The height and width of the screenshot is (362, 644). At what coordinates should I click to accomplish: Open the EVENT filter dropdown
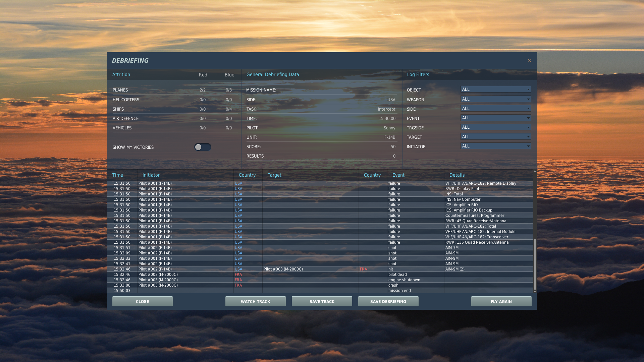pyautogui.click(x=496, y=118)
